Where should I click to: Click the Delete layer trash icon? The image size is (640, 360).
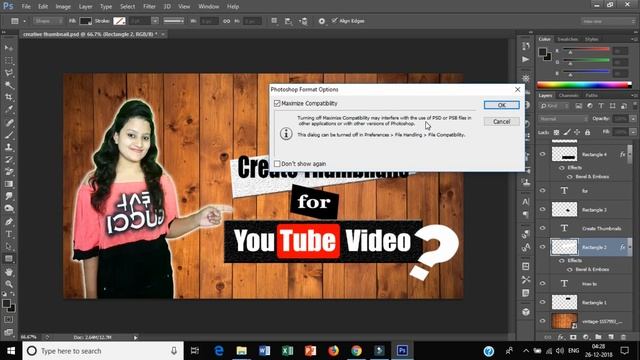pyautogui.click(x=623, y=337)
